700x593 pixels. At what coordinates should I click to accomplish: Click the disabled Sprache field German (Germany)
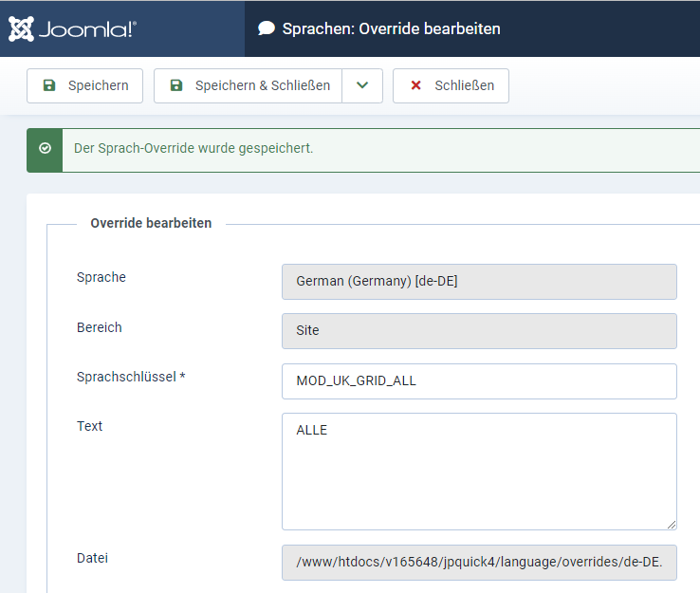pos(479,282)
